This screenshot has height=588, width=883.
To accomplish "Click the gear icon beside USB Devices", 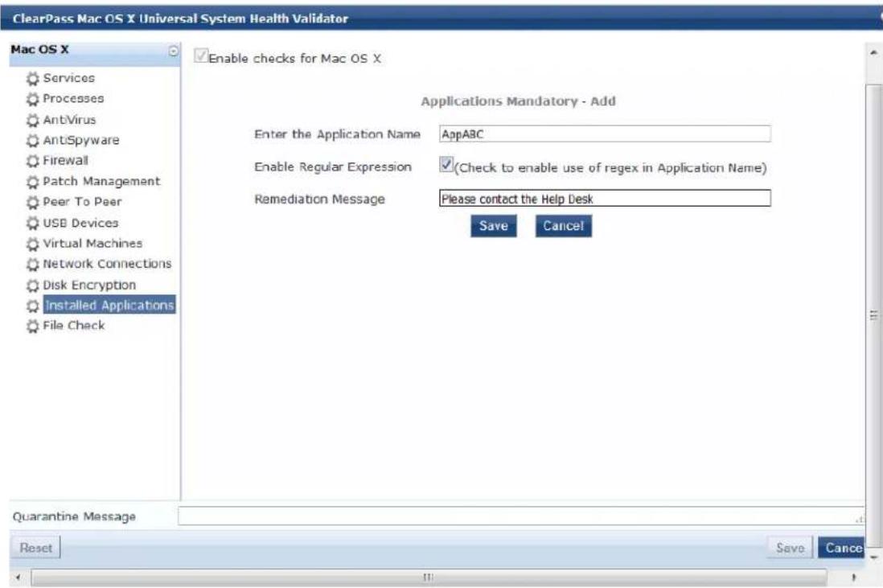I will (x=33, y=223).
